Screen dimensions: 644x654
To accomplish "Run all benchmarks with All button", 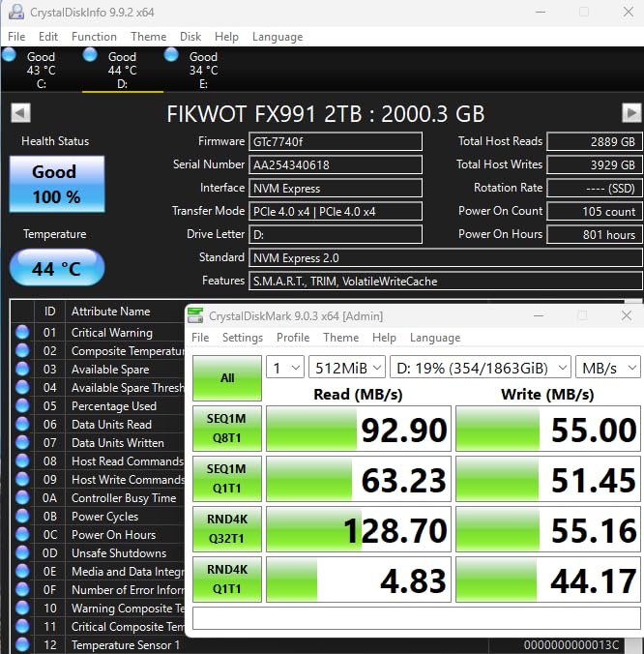I will pyautogui.click(x=227, y=378).
